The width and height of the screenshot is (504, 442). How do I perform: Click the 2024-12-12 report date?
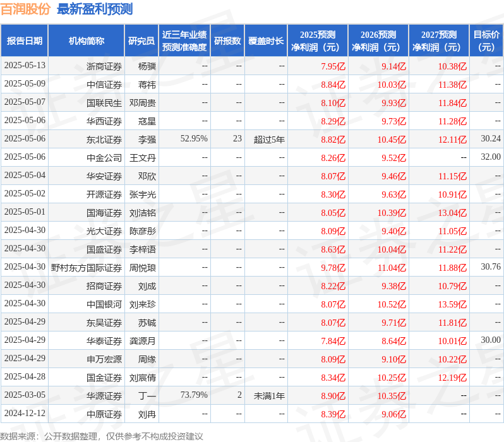[25, 413]
